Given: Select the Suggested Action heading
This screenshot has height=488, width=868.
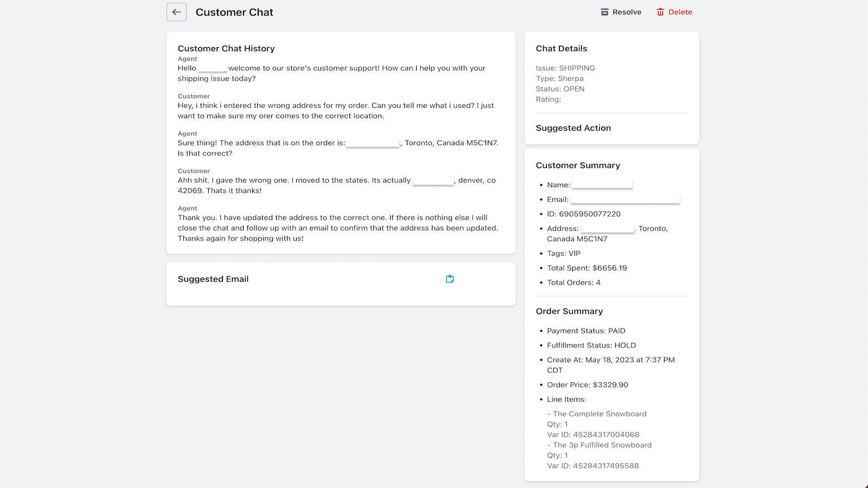Looking at the screenshot, I should click(x=573, y=128).
